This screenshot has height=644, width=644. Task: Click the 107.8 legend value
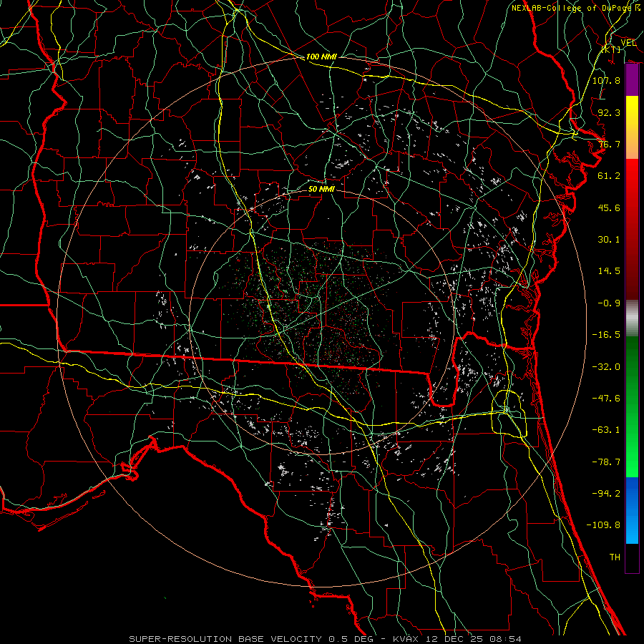pyautogui.click(x=606, y=80)
